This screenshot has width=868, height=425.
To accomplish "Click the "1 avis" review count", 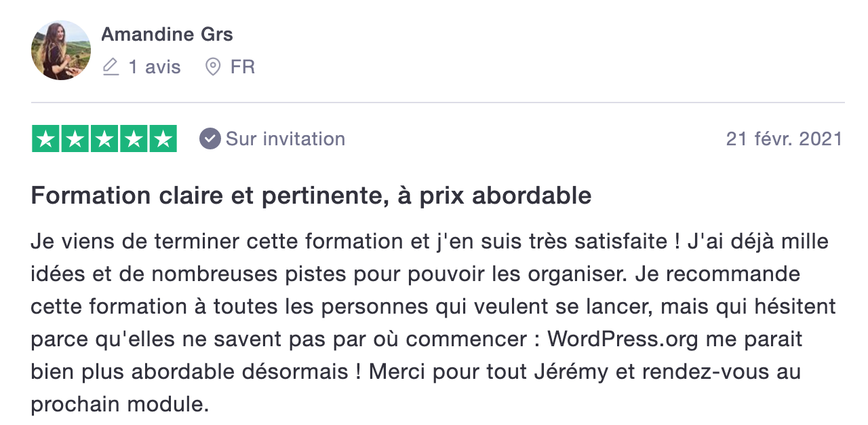I will point(155,67).
